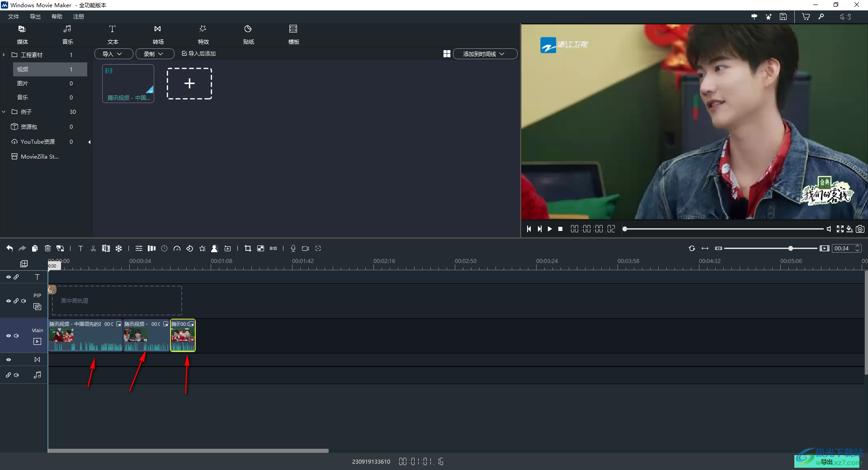
Task: Play the preview video
Action: point(550,229)
